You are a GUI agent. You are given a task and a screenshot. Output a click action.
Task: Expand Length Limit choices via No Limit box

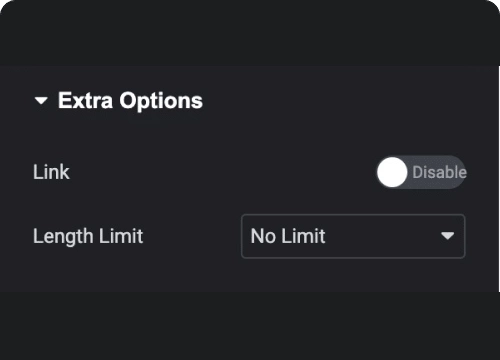353,236
